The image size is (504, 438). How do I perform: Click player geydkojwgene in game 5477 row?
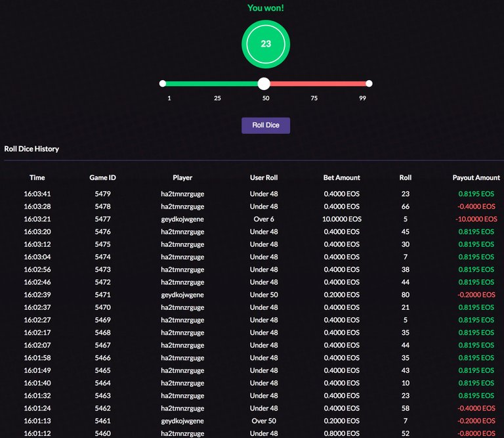[182, 219]
